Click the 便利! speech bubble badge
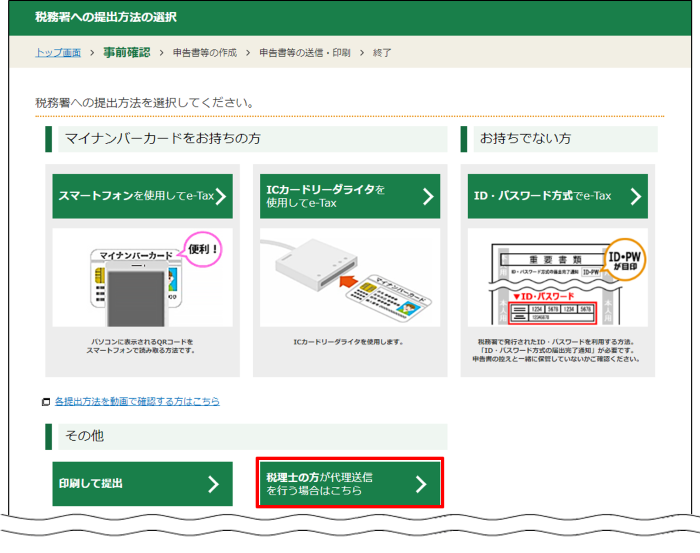Screen dimensions: 700x553 203,247
